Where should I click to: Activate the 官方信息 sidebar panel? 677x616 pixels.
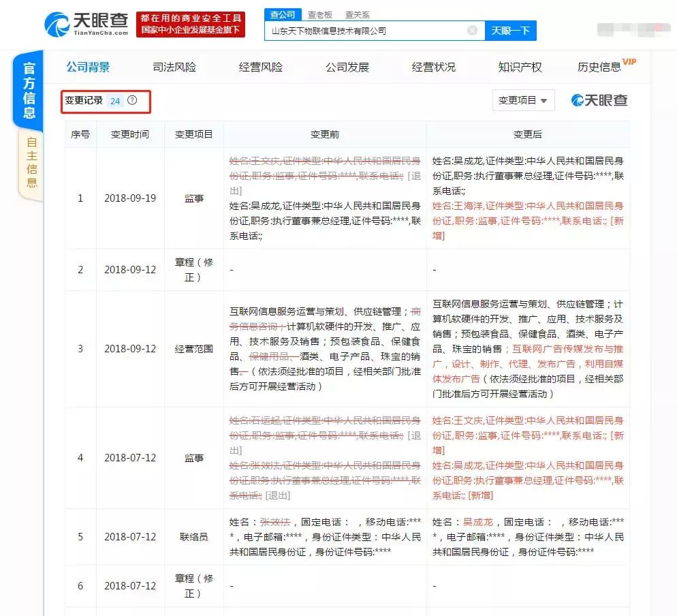27,91
